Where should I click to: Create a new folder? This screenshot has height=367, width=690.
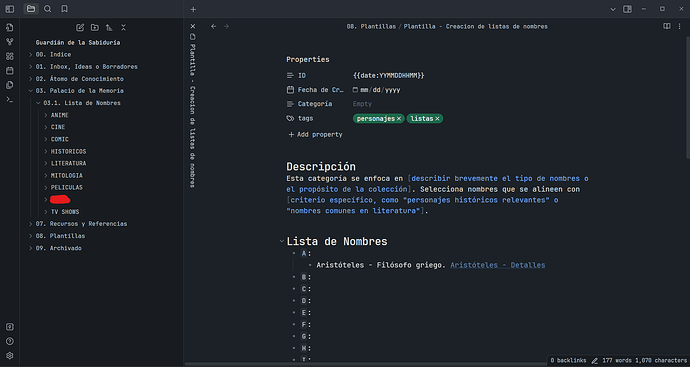(x=95, y=28)
